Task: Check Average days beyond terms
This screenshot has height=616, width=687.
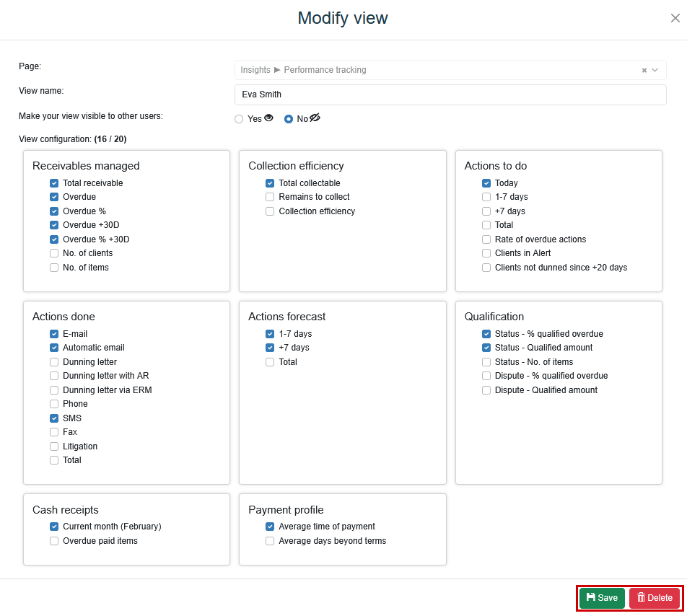Action: [270, 541]
